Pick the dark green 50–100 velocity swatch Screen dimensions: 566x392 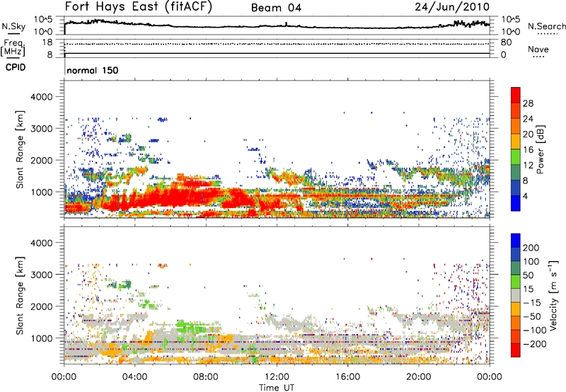coord(516,268)
